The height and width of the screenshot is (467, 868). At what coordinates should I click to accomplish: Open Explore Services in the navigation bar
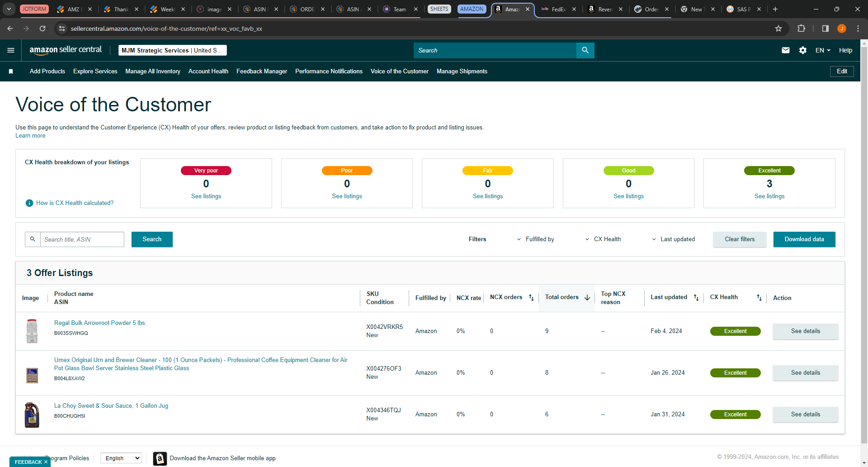(x=95, y=71)
